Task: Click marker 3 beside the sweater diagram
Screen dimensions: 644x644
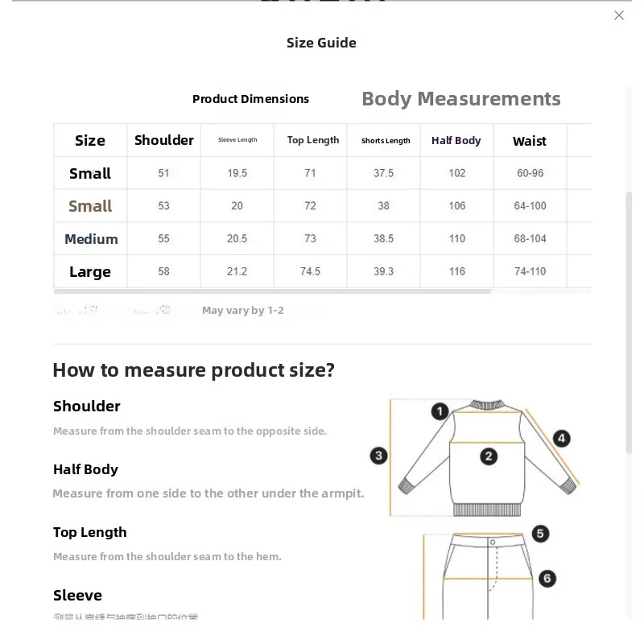Action: tap(379, 456)
